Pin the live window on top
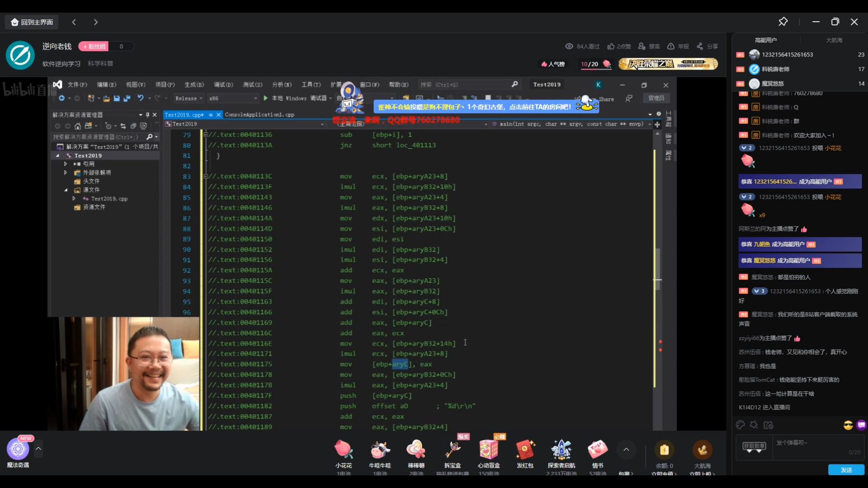 (783, 22)
